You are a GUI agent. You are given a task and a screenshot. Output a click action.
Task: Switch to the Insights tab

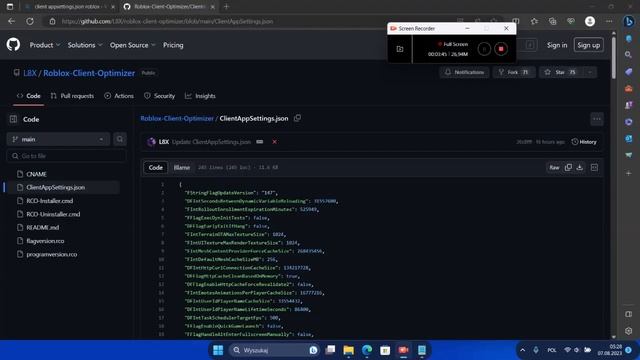pyautogui.click(x=200, y=96)
